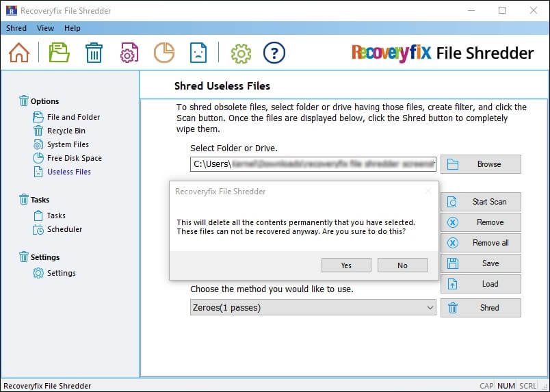Click the Shred button
The image size is (550, 392).
(480, 308)
